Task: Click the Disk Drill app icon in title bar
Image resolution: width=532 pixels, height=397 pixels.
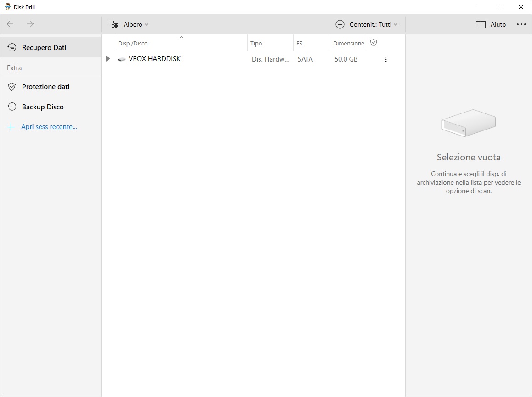Action: [8, 7]
